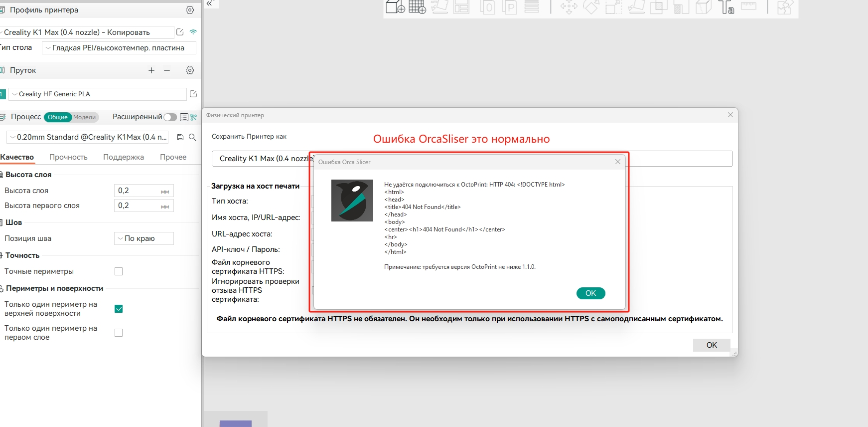Edit the Creality K1 Max printer preset
868x427 pixels.
click(180, 32)
